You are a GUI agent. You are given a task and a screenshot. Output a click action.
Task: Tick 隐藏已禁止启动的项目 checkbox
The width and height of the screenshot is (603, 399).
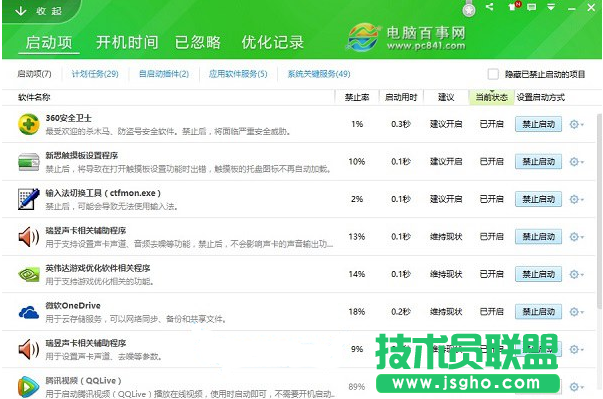click(x=493, y=74)
